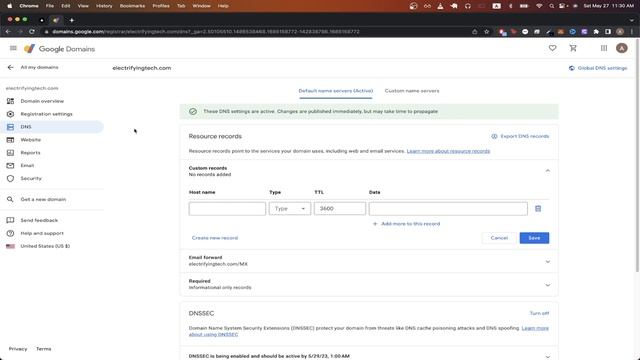Open favorites heart icon
This screenshot has width=640, height=360.
click(552, 48)
